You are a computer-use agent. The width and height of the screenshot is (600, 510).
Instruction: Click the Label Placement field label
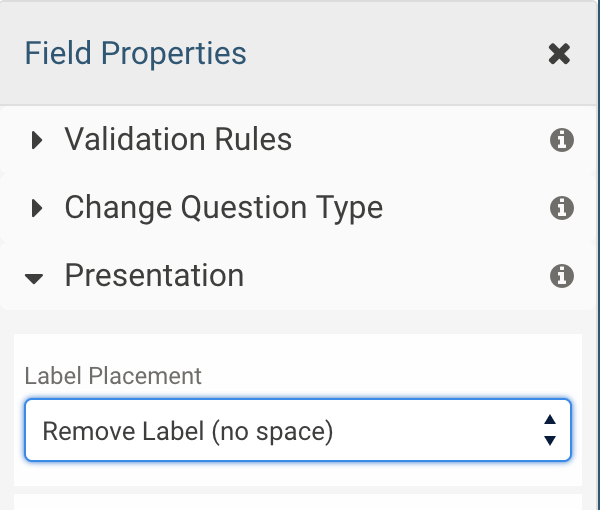[x=113, y=376]
